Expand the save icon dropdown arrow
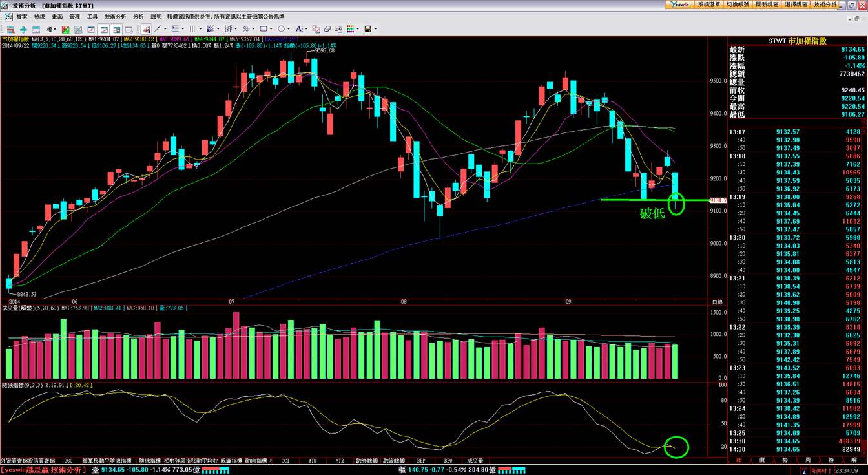The width and height of the screenshot is (868, 475). pyautogui.click(x=375, y=29)
